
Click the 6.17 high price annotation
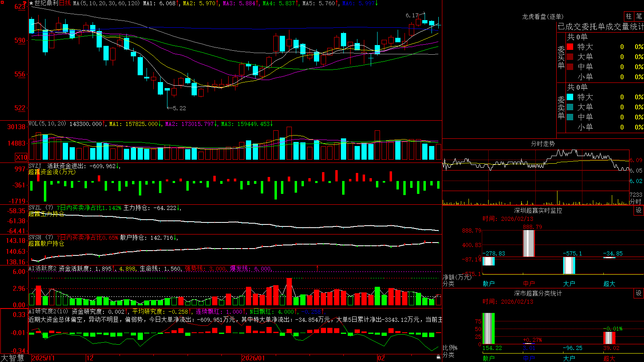(412, 15)
